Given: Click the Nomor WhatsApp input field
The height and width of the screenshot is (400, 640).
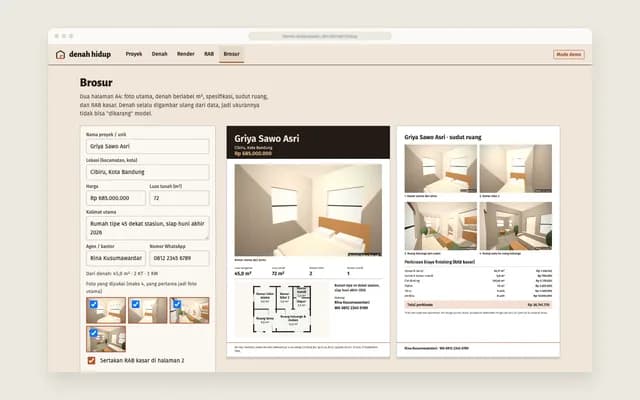Looking at the screenshot, I should [179, 258].
